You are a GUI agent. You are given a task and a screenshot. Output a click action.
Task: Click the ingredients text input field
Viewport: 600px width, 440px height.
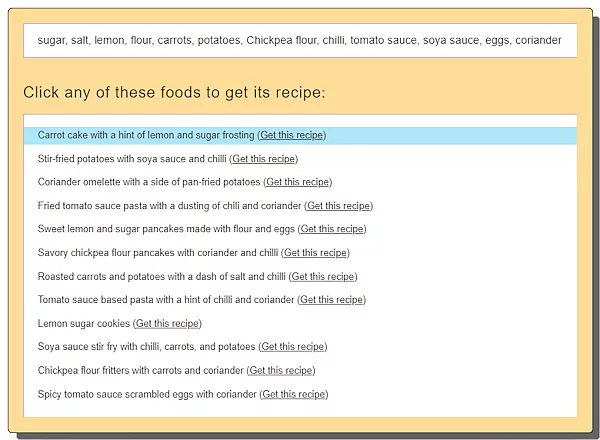pyautogui.click(x=300, y=41)
